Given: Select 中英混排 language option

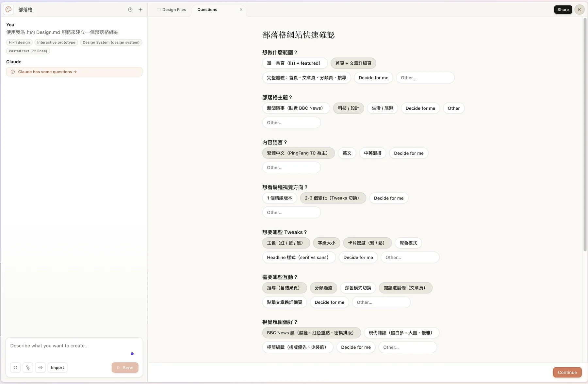Looking at the screenshot, I should (373, 153).
